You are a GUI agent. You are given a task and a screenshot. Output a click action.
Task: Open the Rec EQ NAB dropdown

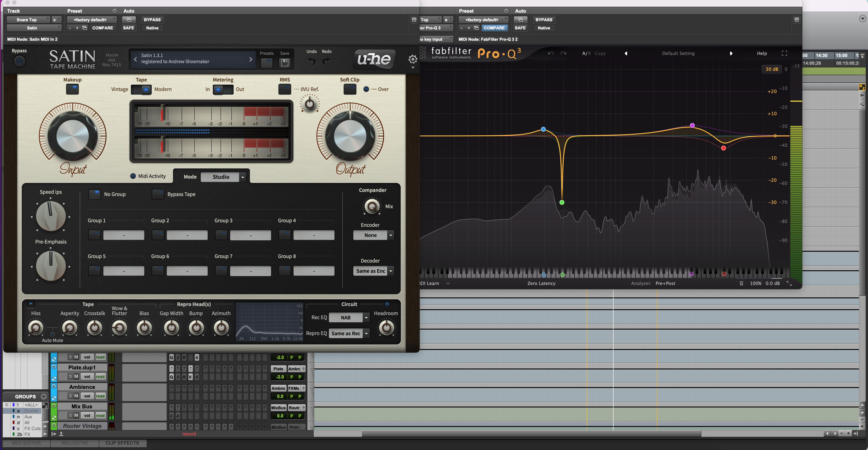point(349,317)
